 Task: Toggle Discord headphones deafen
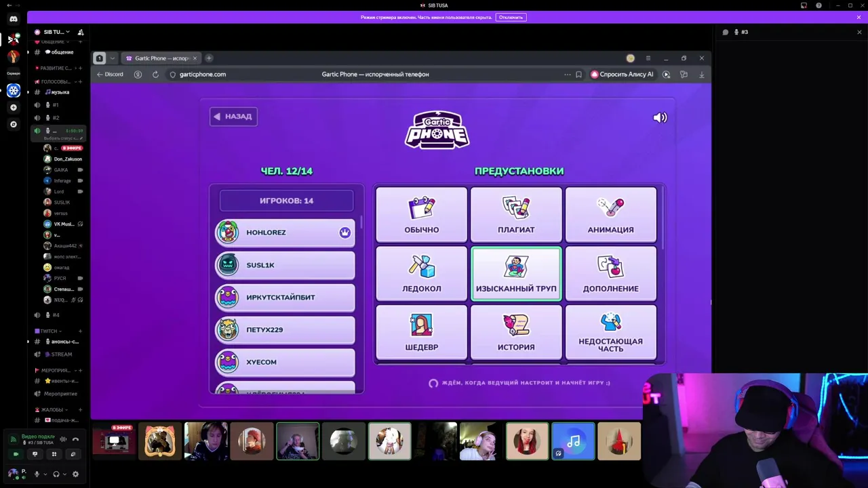[56, 474]
